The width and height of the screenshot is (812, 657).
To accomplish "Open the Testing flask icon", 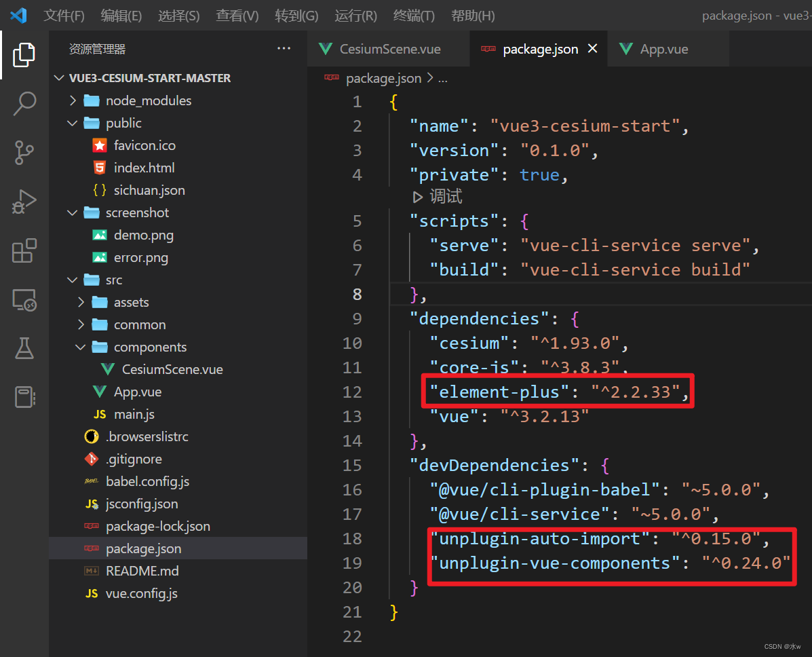I will coord(24,348).
